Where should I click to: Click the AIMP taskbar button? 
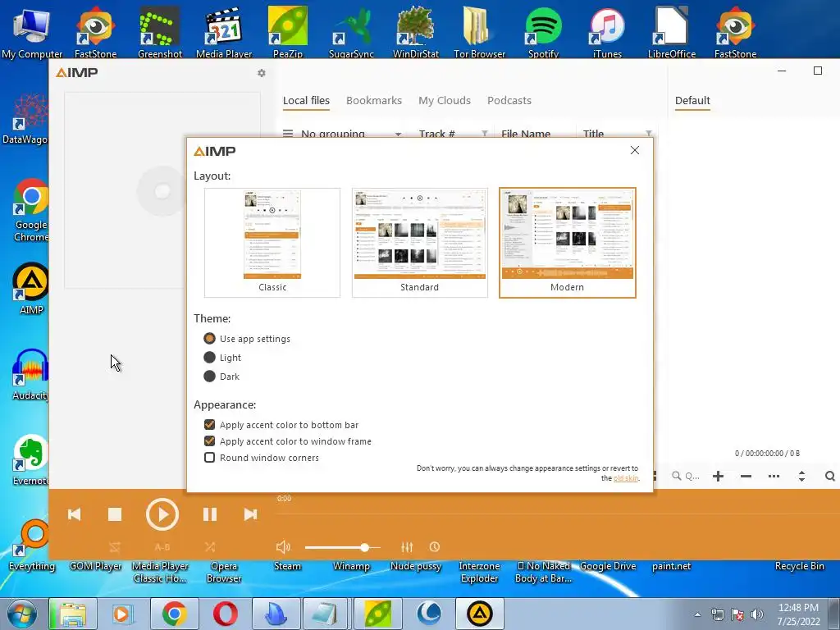click(x=480, y=614)
